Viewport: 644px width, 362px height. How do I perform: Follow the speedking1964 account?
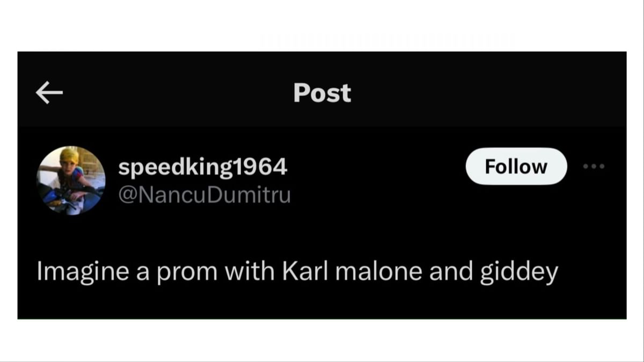tap(516, 166)
